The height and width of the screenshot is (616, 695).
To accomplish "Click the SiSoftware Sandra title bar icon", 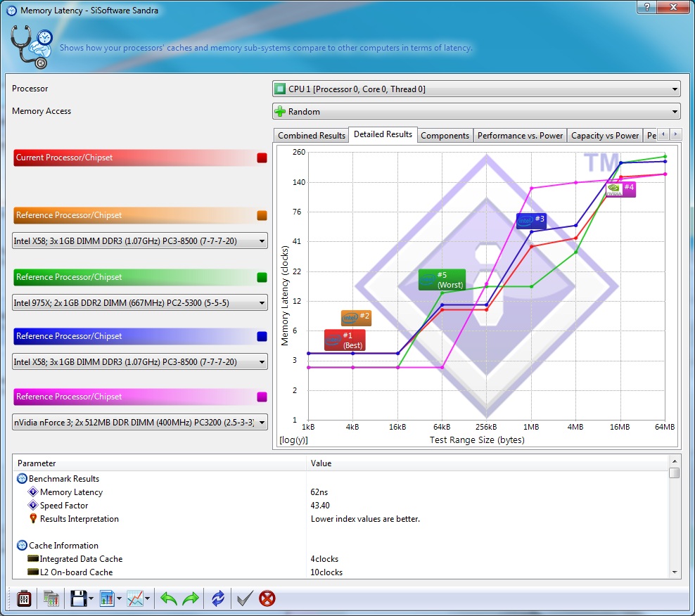I will (x=11, y=10).
